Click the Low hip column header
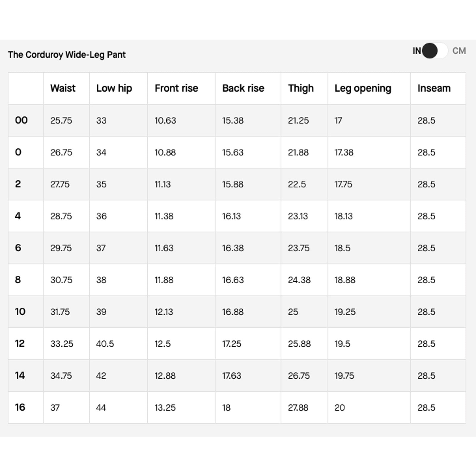Screen dimensions: 476x476 point(114,88)
